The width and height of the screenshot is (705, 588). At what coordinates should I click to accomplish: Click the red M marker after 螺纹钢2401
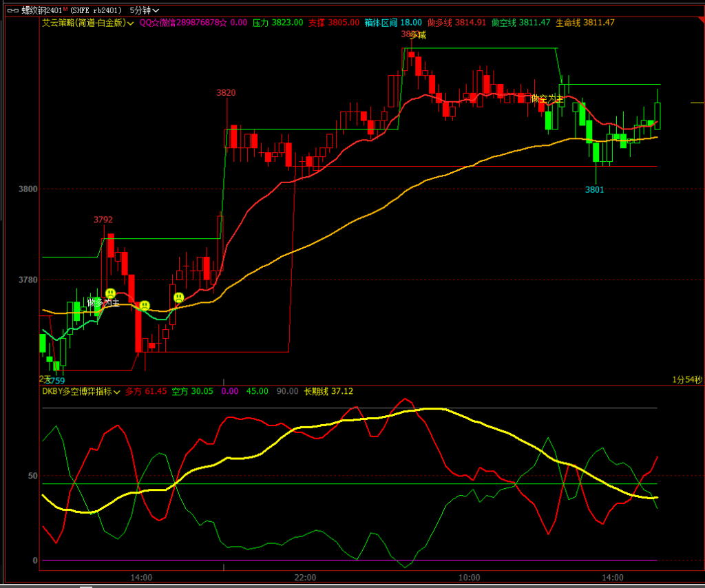[x=65, y=10]
